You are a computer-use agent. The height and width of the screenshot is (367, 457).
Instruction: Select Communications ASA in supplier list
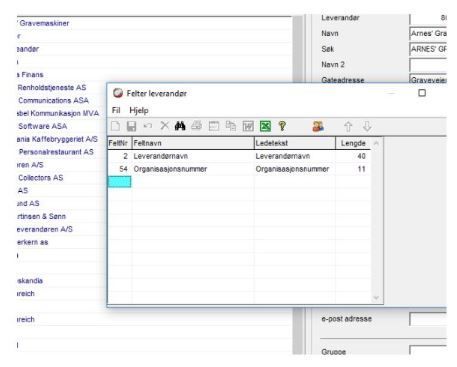(x=53, y=100)
